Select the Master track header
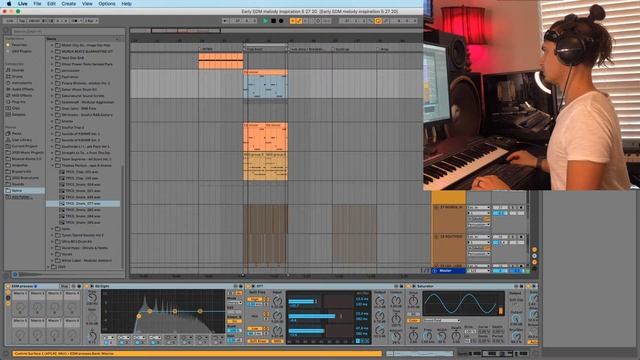The width and height of the screenshot is (640, 360). [x=448, y=271]
